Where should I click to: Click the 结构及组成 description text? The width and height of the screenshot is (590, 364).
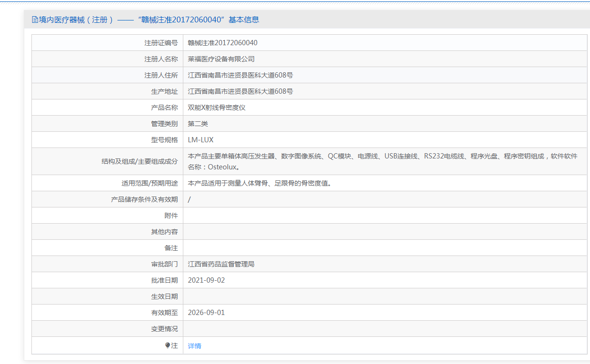click(383, 162)
